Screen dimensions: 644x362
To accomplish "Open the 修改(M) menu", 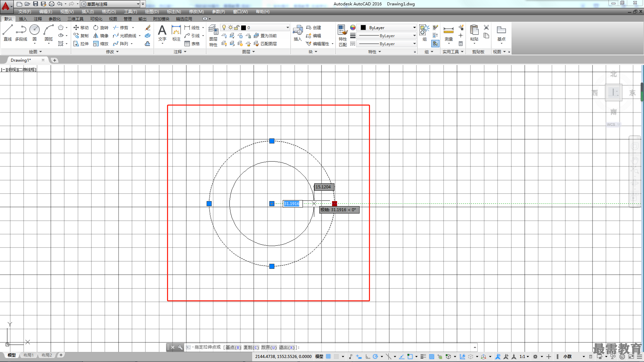I will 196,11.
